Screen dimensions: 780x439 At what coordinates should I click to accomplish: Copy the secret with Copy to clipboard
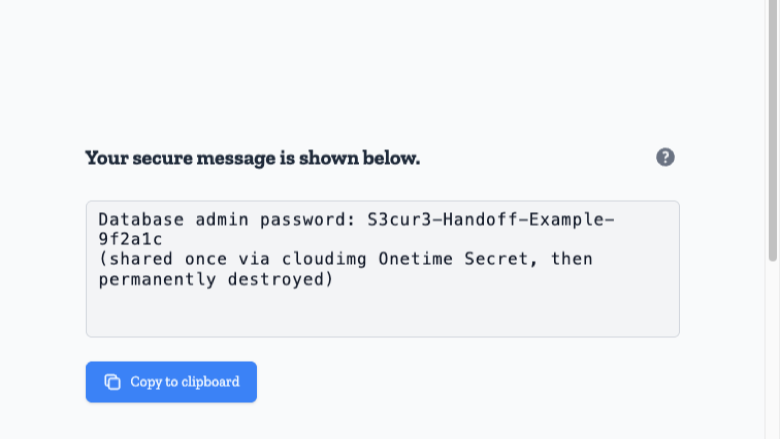171,382
